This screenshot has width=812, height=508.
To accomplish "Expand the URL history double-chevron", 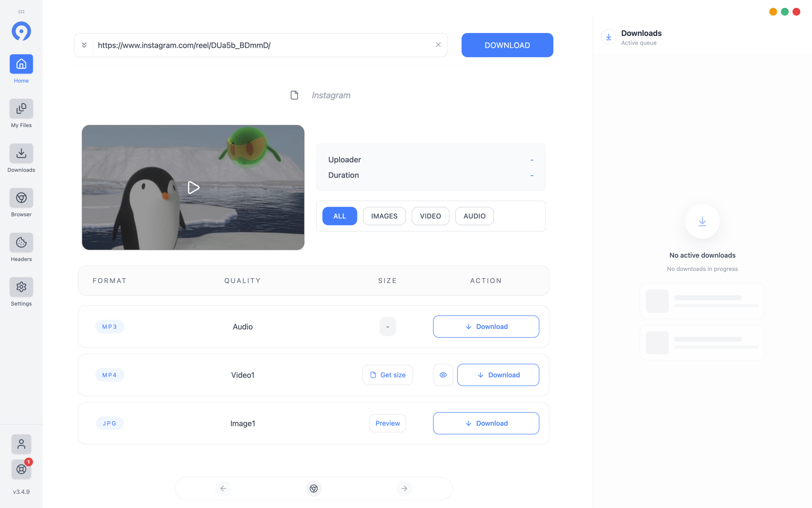I will pos(84,45).
